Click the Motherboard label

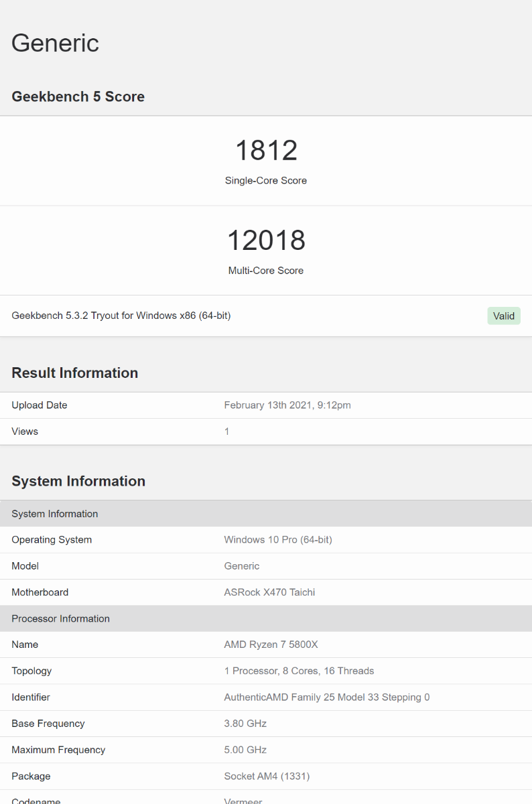pos(40,592)
